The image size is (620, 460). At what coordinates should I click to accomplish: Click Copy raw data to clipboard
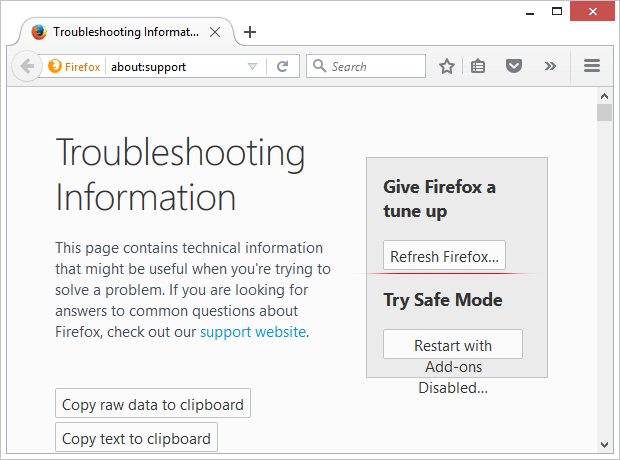click(x=153, y=403)
